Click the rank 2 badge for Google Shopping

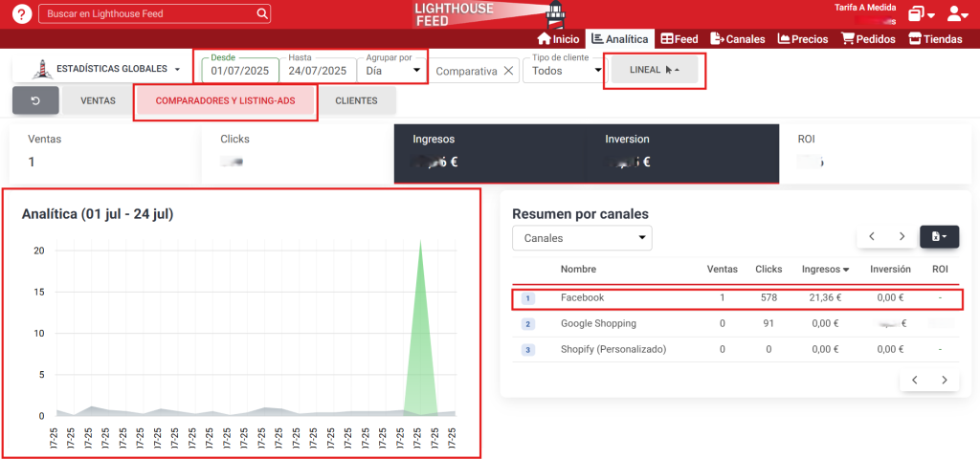(527, 324)
